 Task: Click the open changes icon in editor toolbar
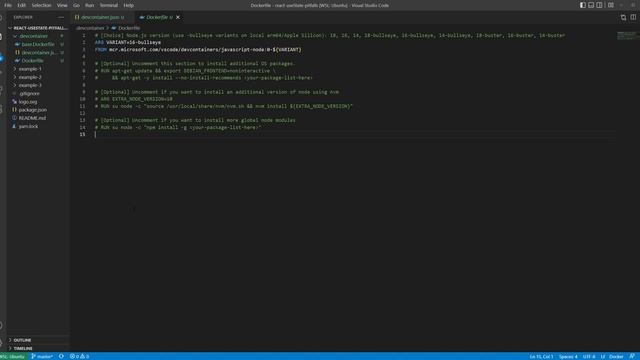(623, 17)
